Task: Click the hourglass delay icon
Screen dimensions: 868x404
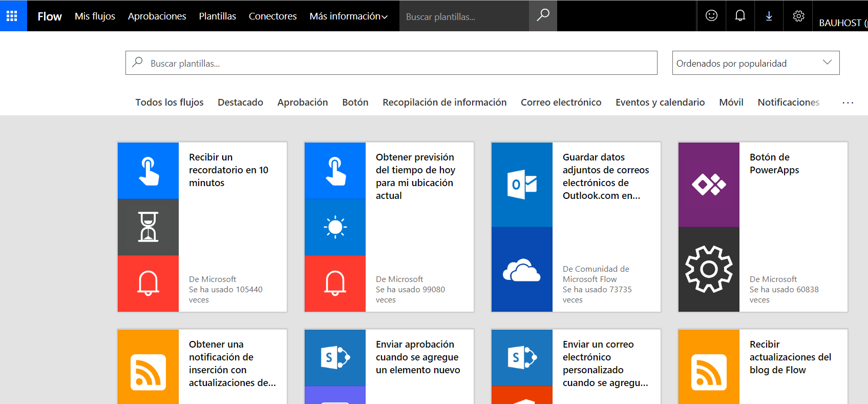Action: (x=149, y=227)
